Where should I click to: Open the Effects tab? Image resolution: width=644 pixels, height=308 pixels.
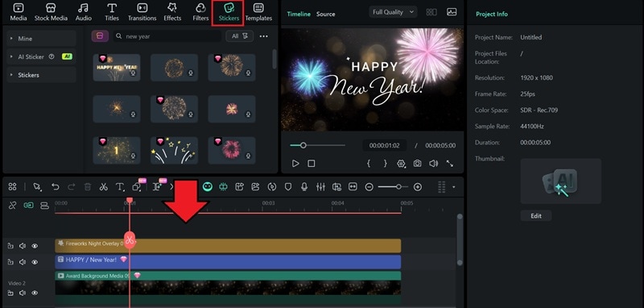(172, 12)
